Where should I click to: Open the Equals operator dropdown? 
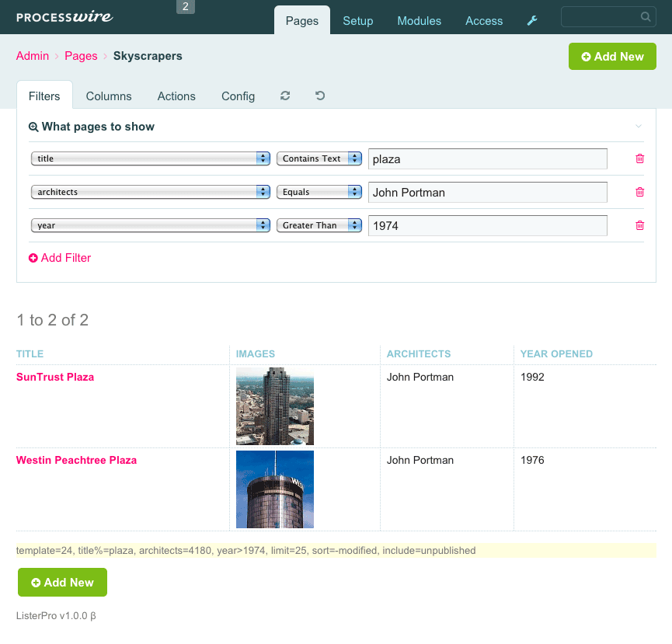[x=319, y=192]
